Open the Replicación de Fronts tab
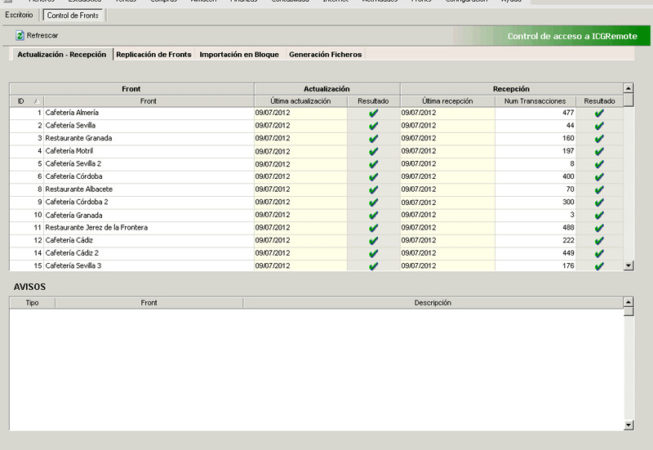Viewport: 653px width, 450px height. tap(154, 55)
